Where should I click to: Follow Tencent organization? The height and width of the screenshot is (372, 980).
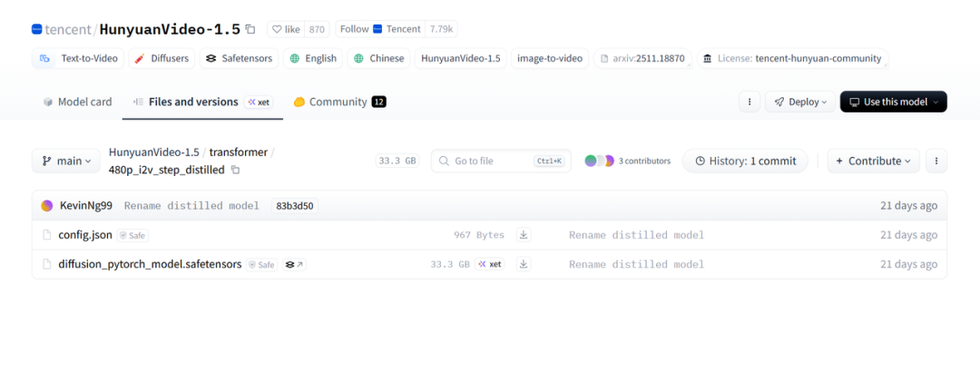380,29
